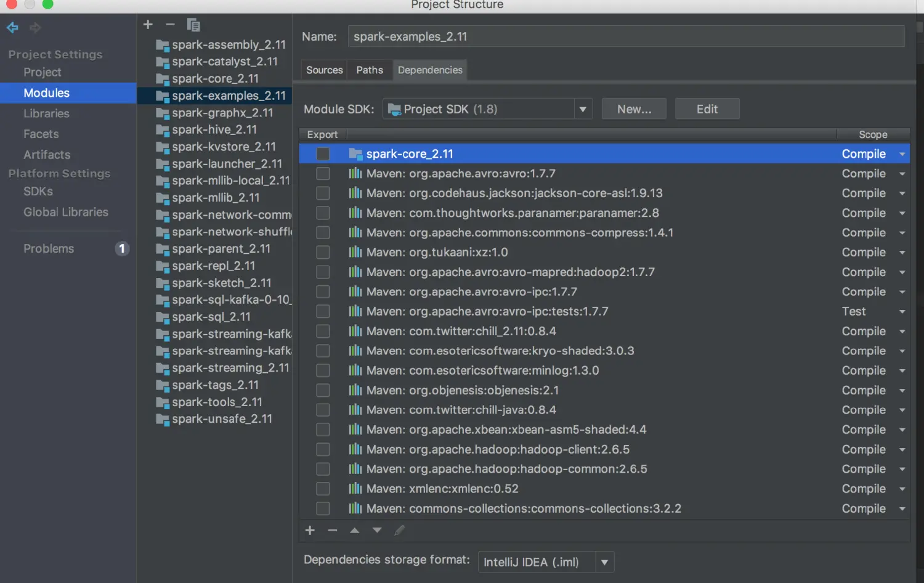Click the module Name input field
This screenshot has height=583, width=924.
626,36
